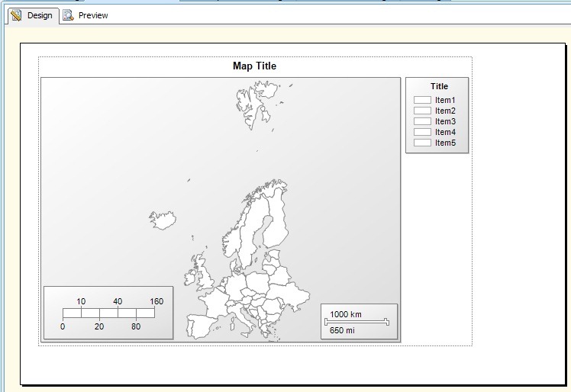Click the 650 mi distance label
The width and height of the screenshot is (571, 392).
(342, 330)
